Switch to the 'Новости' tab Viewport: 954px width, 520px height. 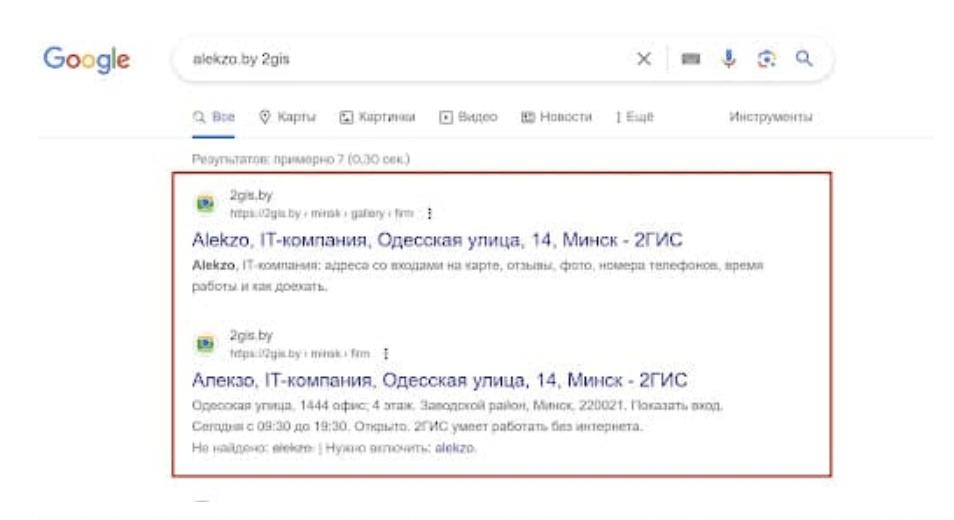[x=557, y=117]
